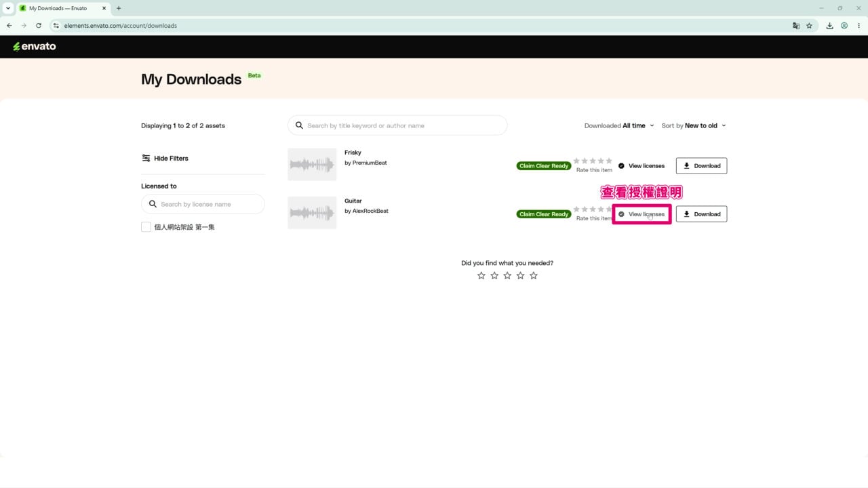Image resolution: width=868 pixels, height=488 pixels.
Task: Rate Frisky five stars
Action: coord(609,161)
